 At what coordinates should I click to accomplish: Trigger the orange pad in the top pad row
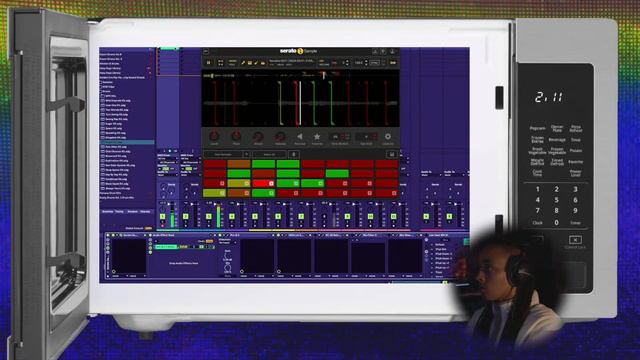[239, 164]
